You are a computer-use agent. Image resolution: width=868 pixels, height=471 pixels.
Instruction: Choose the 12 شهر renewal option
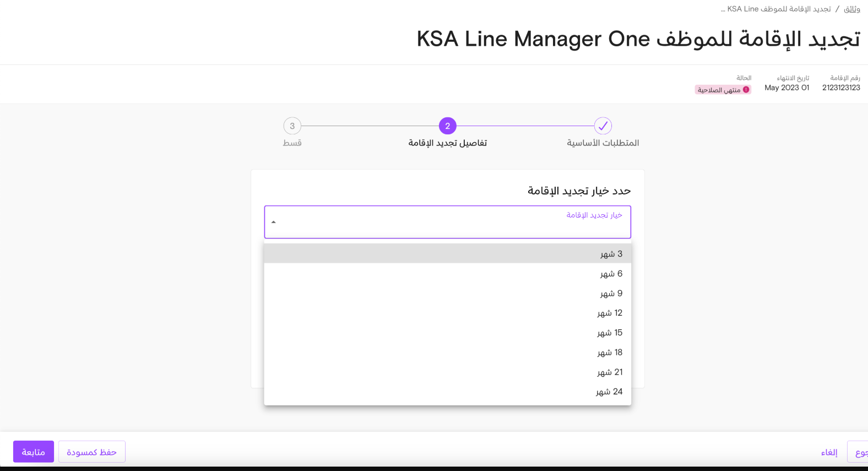[448, 313]
